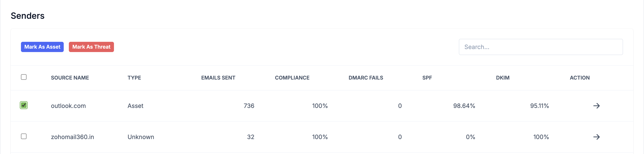Open outlook.com sender details arrow
The height and width of the screenshot is (154, 644).
596,106
